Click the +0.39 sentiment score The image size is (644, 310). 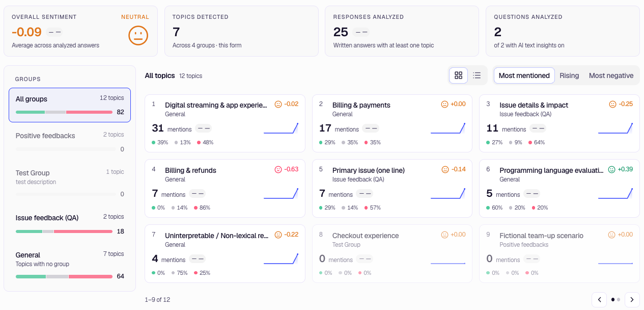coord(625,169)
